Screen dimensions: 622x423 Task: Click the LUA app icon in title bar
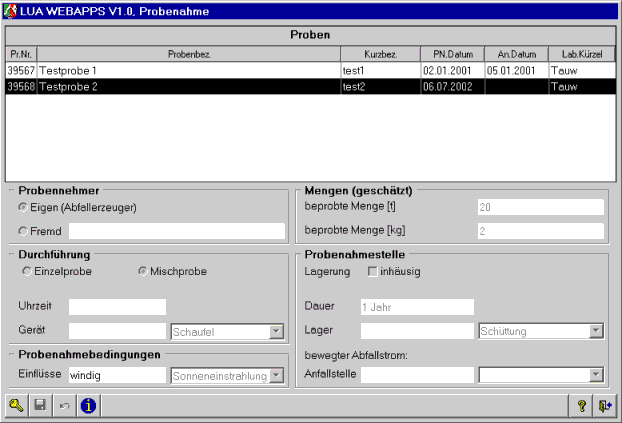11,10
